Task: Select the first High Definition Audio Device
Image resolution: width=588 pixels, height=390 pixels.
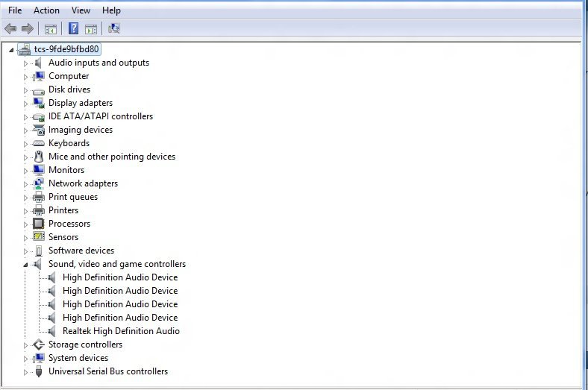Action: [119, 277]
